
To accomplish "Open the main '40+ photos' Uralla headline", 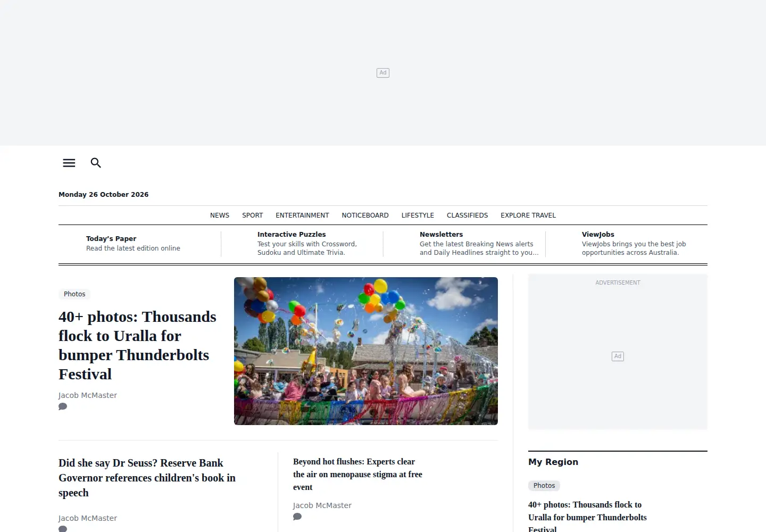I will click(137, 345).
